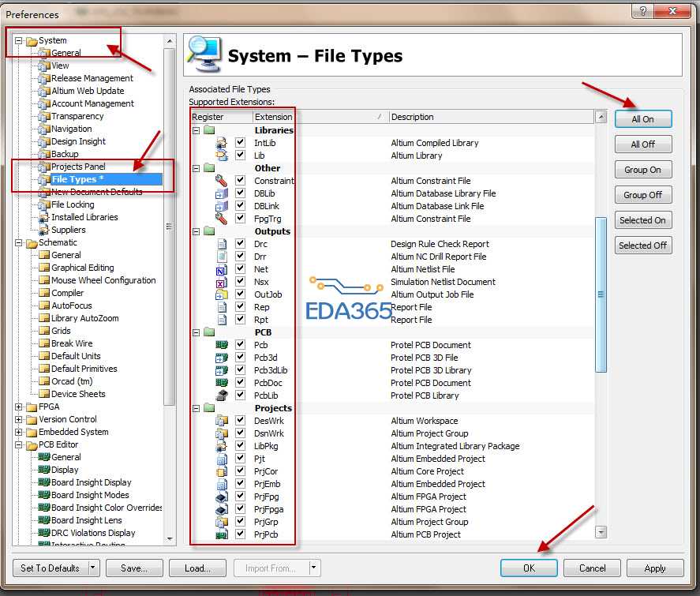Click the Group Off button
This screenshot has height=596, width=700.
click(643, 195)
